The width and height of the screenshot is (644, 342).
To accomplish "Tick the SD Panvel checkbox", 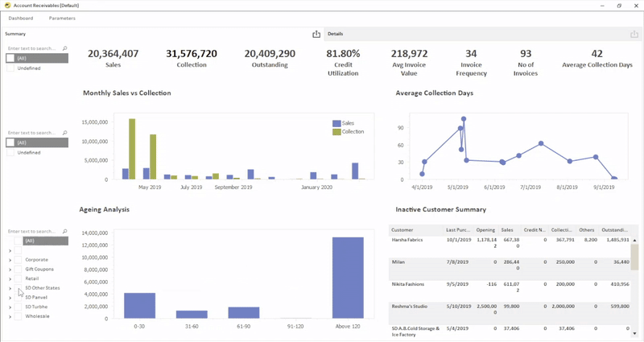I will [18, 297].
